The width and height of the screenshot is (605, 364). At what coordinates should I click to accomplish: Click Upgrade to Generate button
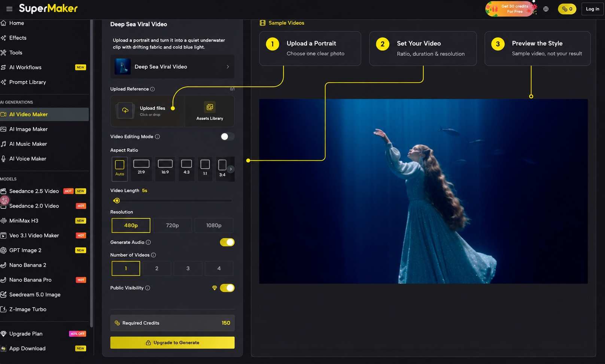[x=172, y=343]
